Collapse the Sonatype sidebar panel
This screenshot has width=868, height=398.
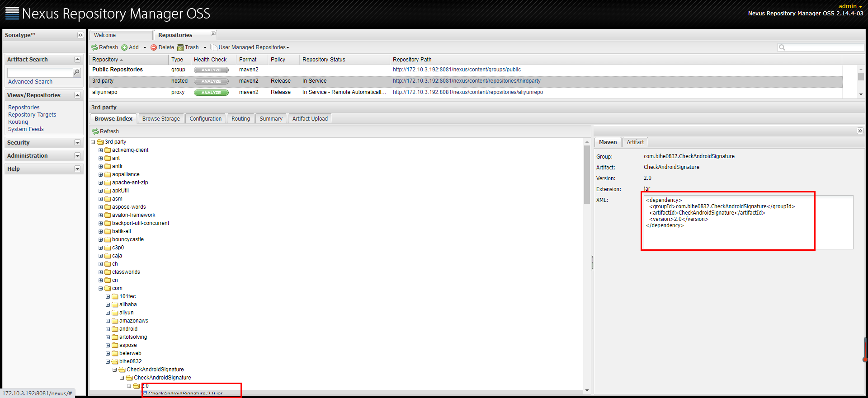(80, 35)
